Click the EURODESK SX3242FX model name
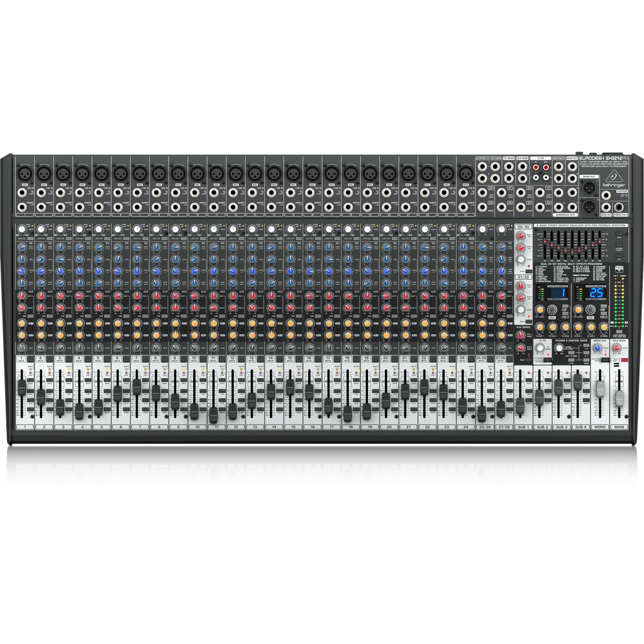 [604, 158]
